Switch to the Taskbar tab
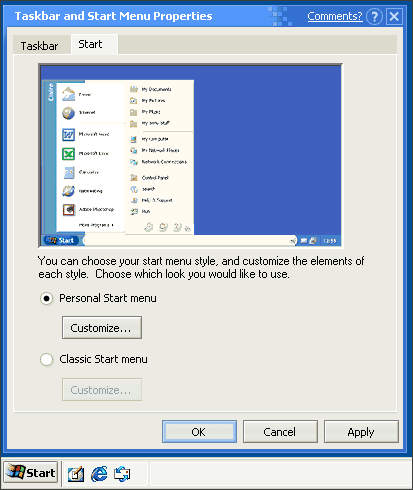 click(x=39, y=46)
